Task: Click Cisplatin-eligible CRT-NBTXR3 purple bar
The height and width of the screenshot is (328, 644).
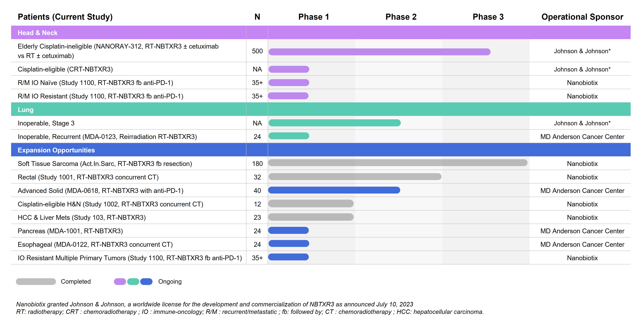Action: [x=289, y=69]
